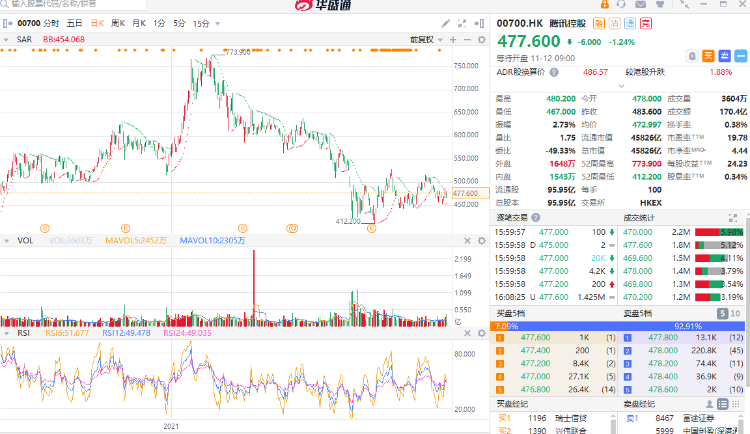The height and width of the screenshot is (434, 750).
Task: Click the stock search input field
Action: pos(74,4)
